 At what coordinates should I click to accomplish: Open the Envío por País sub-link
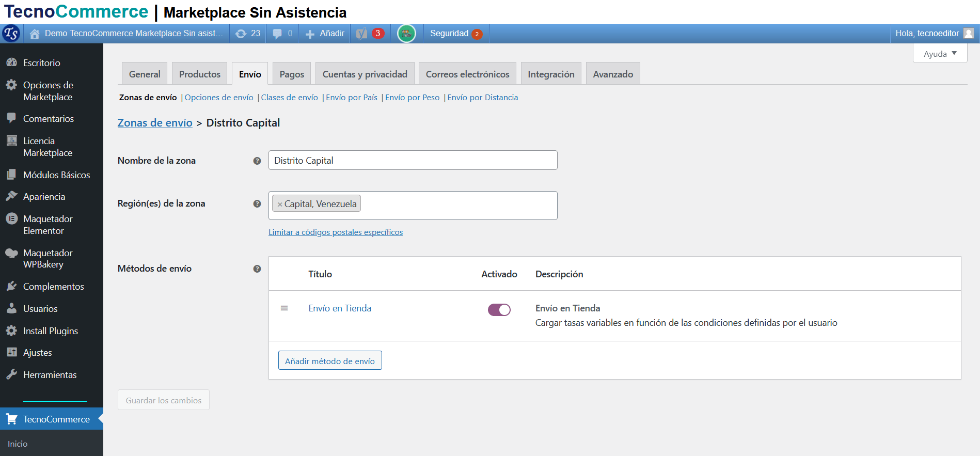(352, 98)
